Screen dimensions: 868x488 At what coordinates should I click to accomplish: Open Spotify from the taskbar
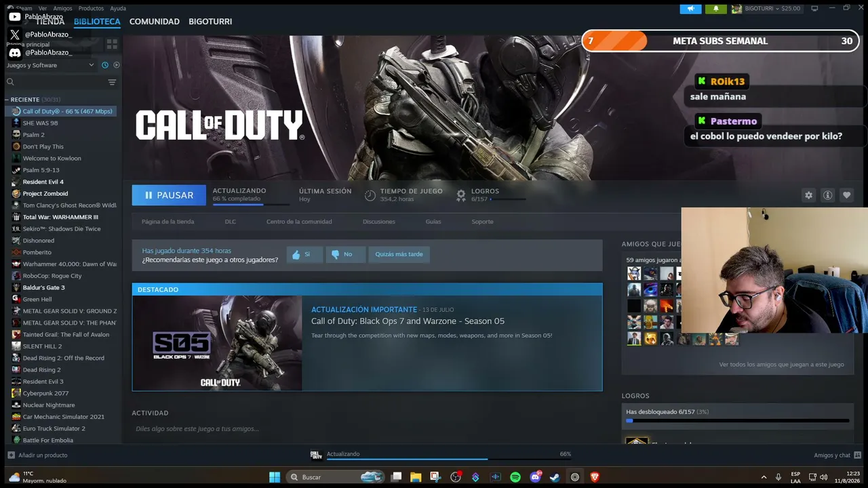(x=515, y=477)
